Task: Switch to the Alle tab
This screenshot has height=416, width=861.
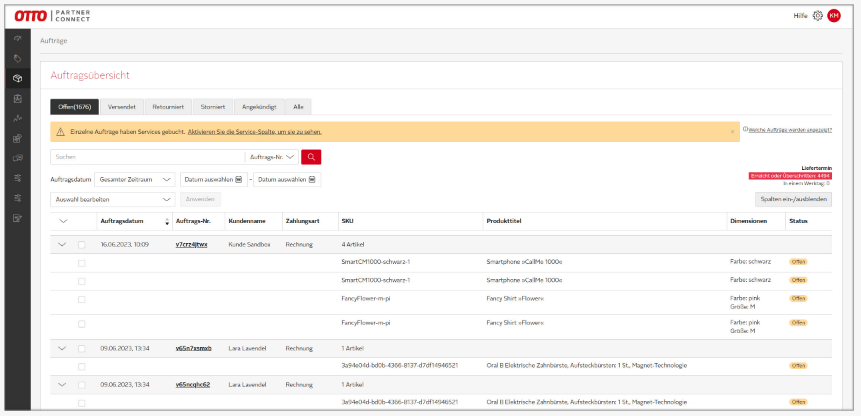Action: coord(298,107)
